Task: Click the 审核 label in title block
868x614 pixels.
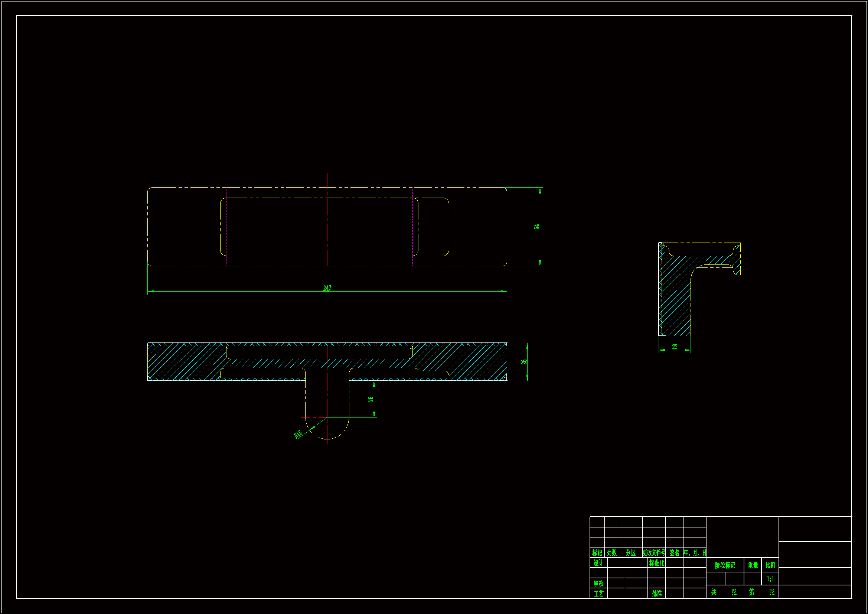Action: (598, 584)
